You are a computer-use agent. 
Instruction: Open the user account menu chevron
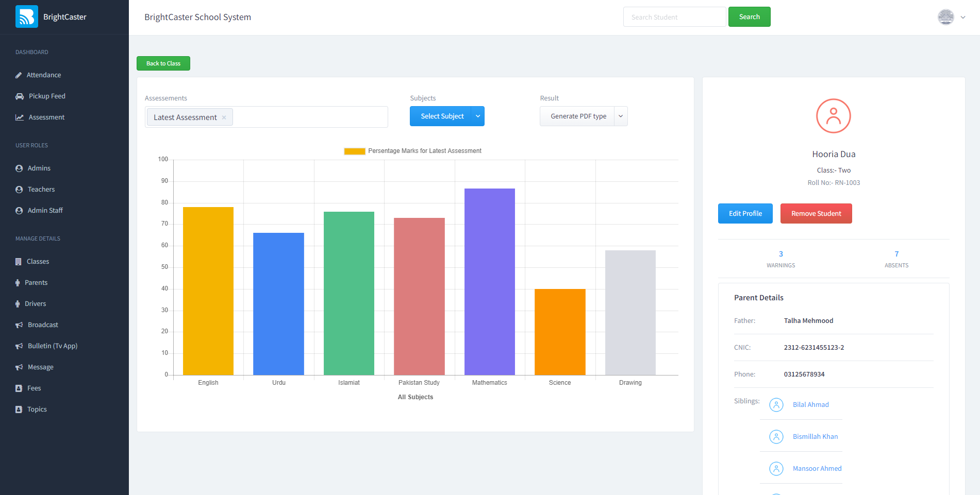962,17
